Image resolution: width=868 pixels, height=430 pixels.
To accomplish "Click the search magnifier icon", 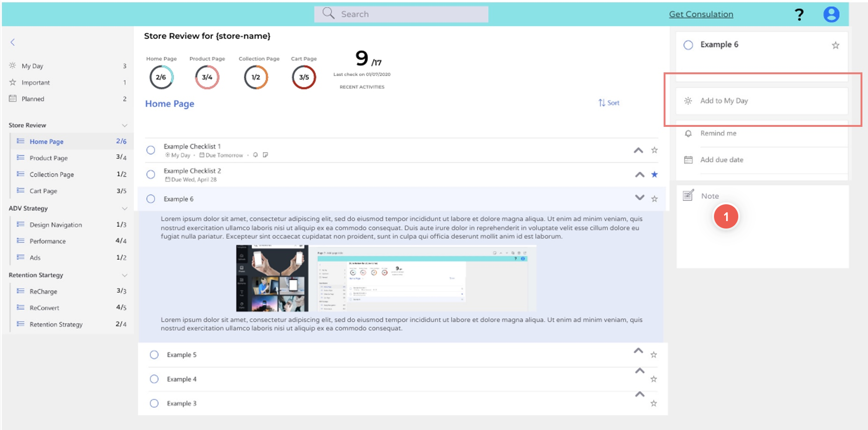I will pyautogui.click(x=329, y=14).
